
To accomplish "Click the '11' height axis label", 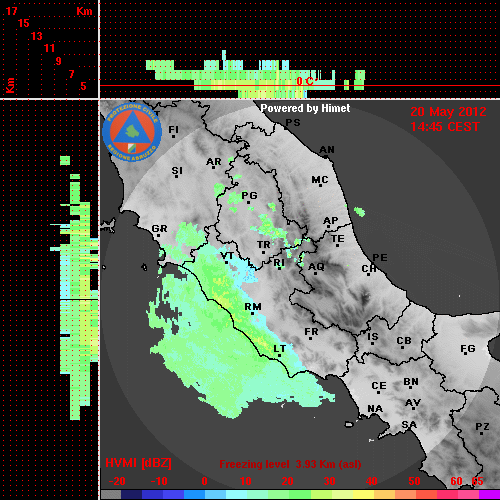I will (49, 48).
